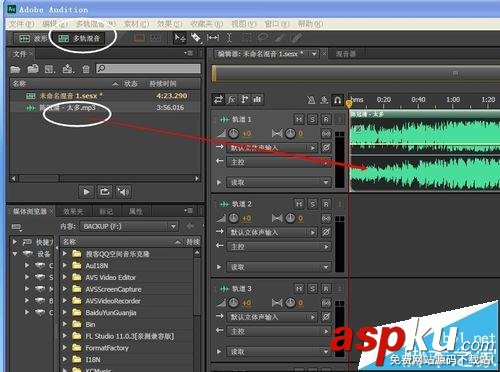Select the Move tool in toolbar
The width and height of the screenshot is (500, 372).
[x=180, y=38]
